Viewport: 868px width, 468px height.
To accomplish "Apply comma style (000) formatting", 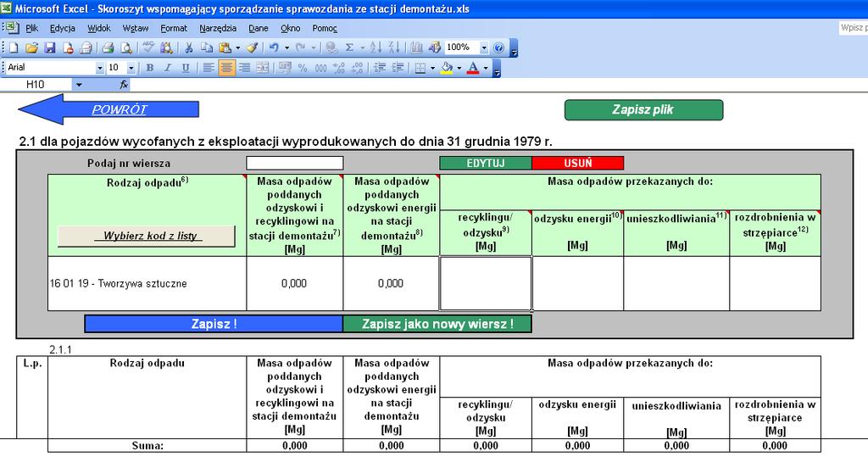I will pyautogui.click(x=321, y=68).
